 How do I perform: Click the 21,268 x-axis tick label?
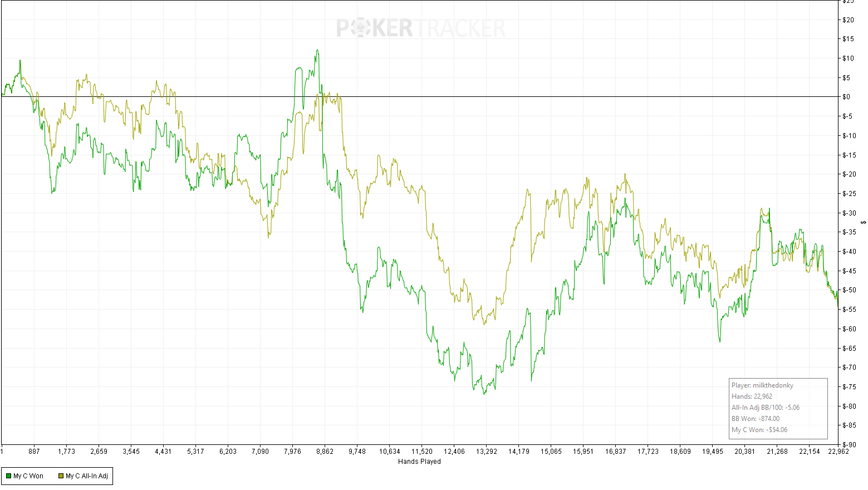(777, 452)
